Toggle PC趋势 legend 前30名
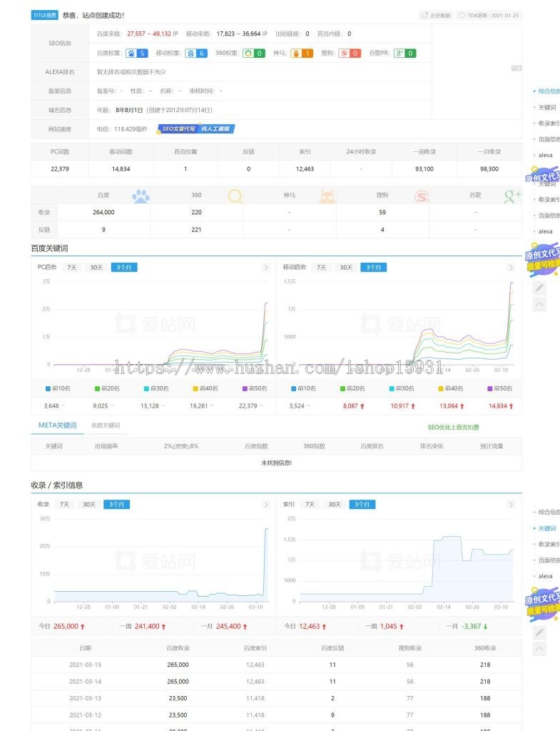Image resolution: width=560 pixels, height=731 pixels. tap(156, 388)
